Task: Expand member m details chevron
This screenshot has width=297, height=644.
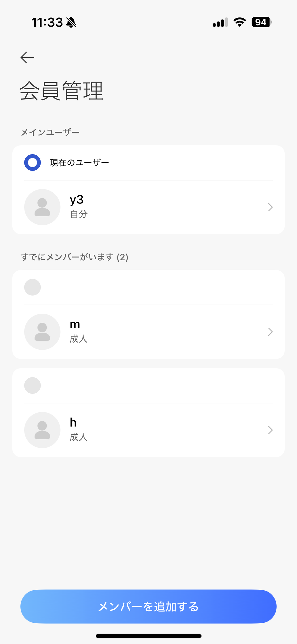Action: [x=270, y=332]
